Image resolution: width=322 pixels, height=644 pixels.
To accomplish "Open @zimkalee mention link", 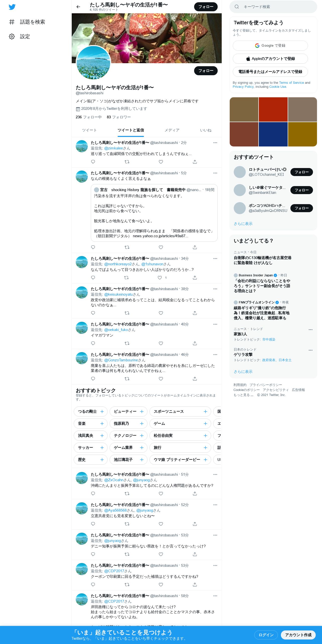I will pyautogui.click(x=114, y=148).
